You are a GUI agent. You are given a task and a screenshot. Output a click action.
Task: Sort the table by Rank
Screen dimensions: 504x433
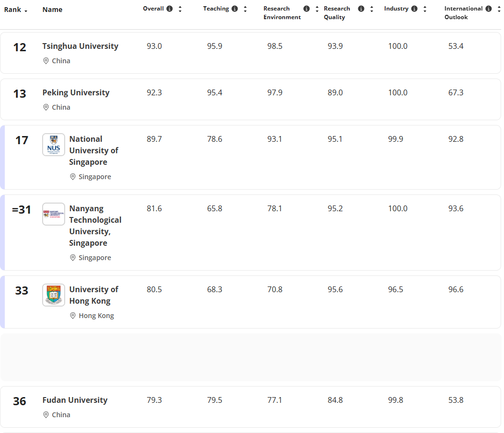[15, 10]
